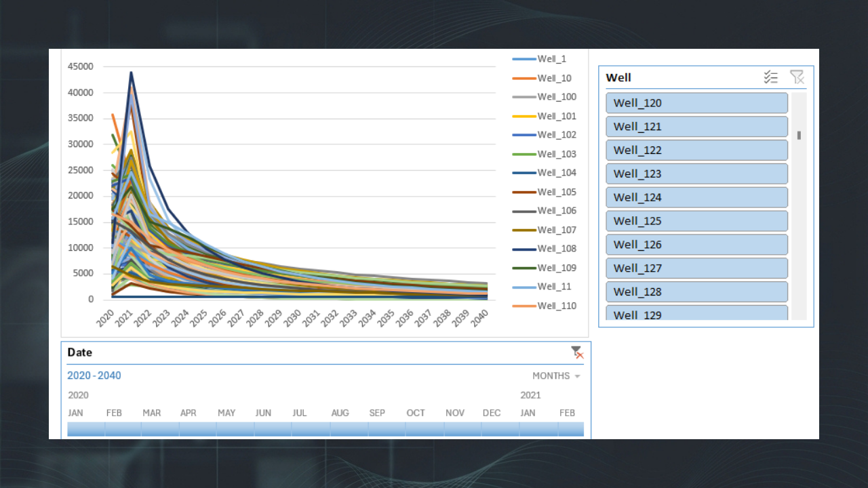Click the Well slicer scrollbar thumb
The image size is (868, 488).
point(799,135)
